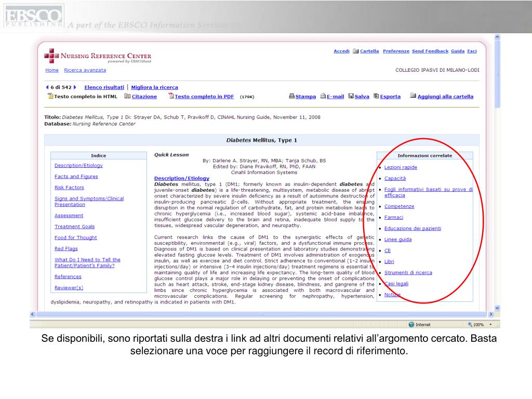The height and width of the screenshot is (399, 532).
Task: Click the zoom 100% magnifier in status bar
Action: [x=470, y=324]
